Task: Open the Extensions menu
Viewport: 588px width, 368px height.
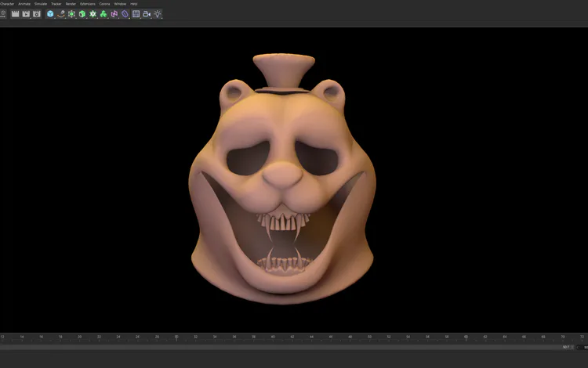Action: [88, 4]
